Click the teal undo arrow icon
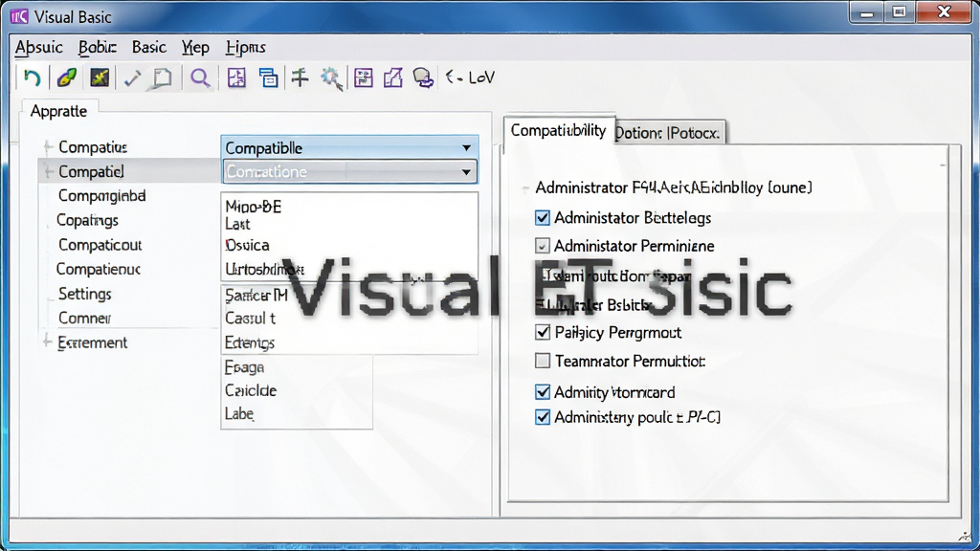Viewport: 980px width, 551px height. tap(32, 78)
